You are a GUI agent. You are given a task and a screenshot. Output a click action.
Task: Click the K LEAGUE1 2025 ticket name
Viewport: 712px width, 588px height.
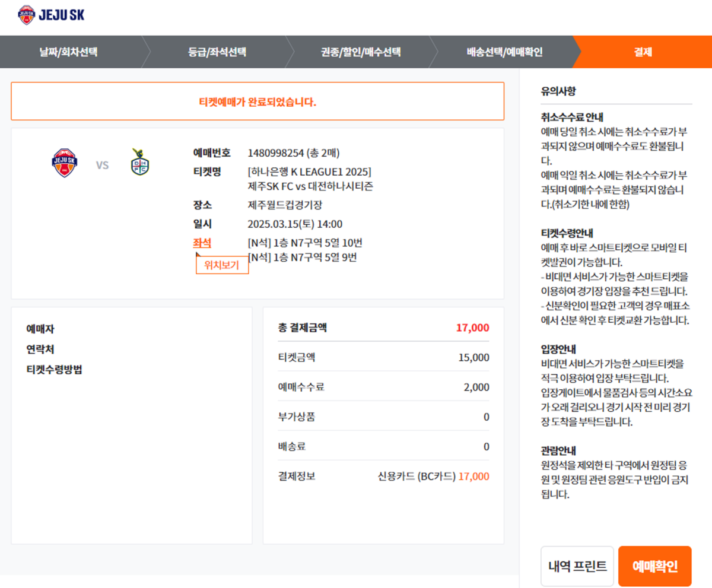tap(310, 172)
